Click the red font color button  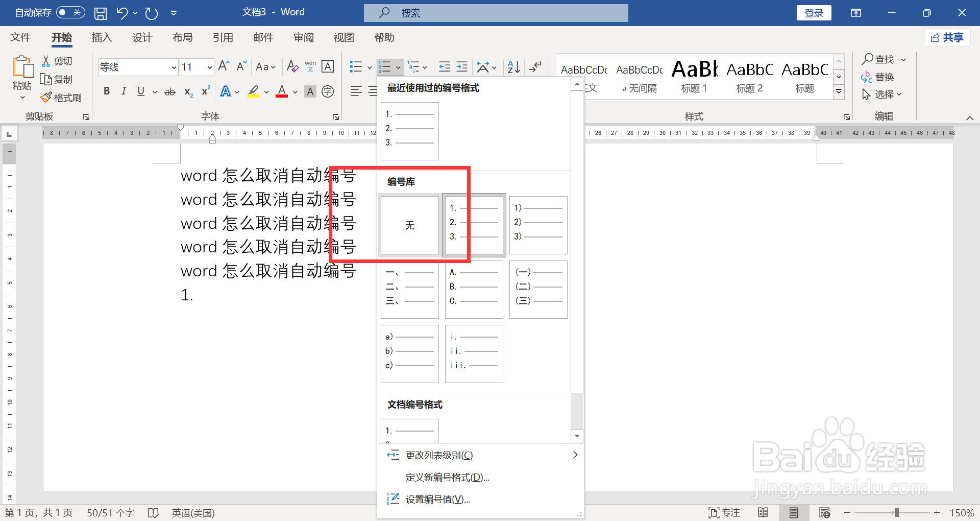(282, 91)
